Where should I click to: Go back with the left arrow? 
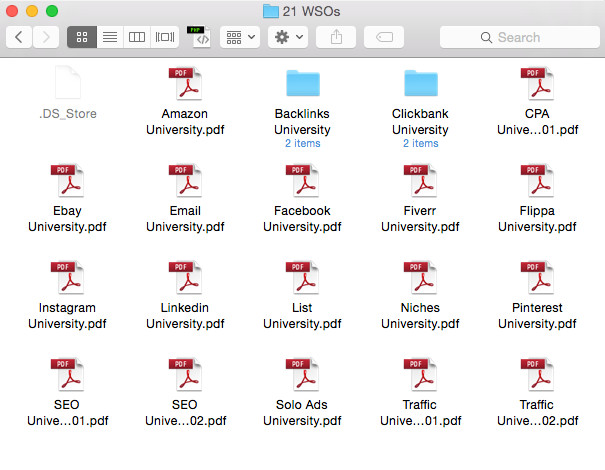[x=19, y=37]
